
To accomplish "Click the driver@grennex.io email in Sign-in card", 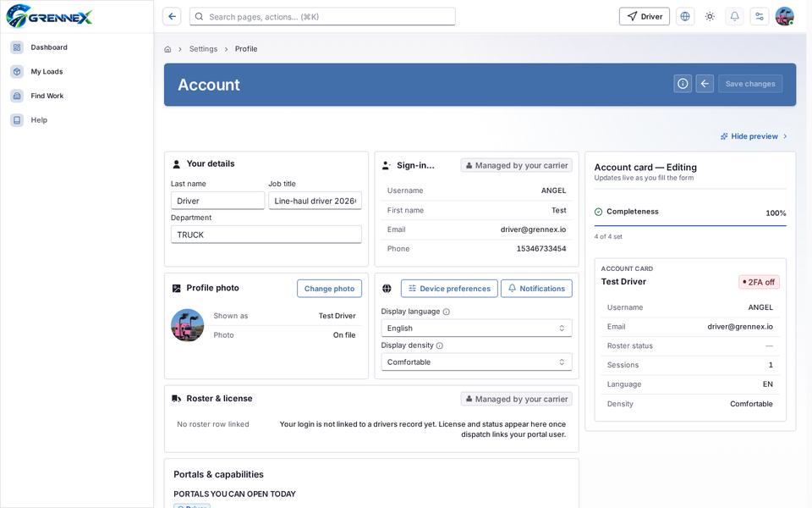I will pos(533,229).
